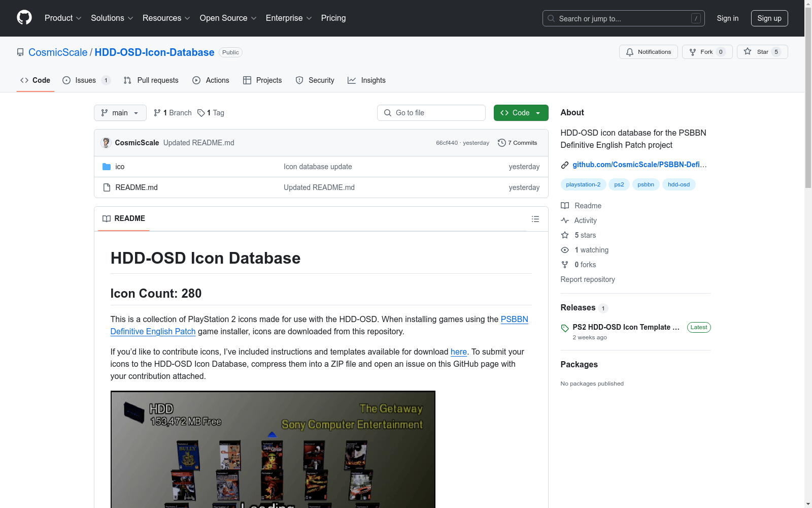Expand the Open Source menu
The width and height of the screenshot is (812, 508).
point(228,18)
